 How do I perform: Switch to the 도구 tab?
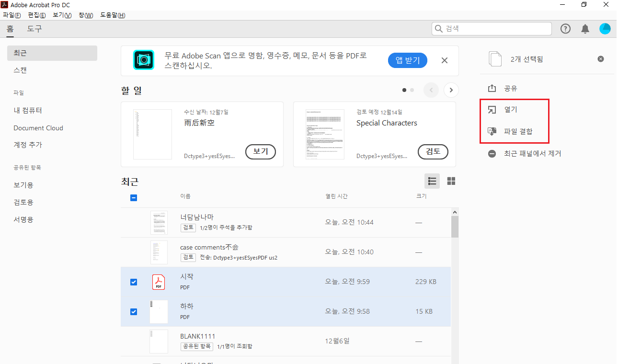[34, 29]
